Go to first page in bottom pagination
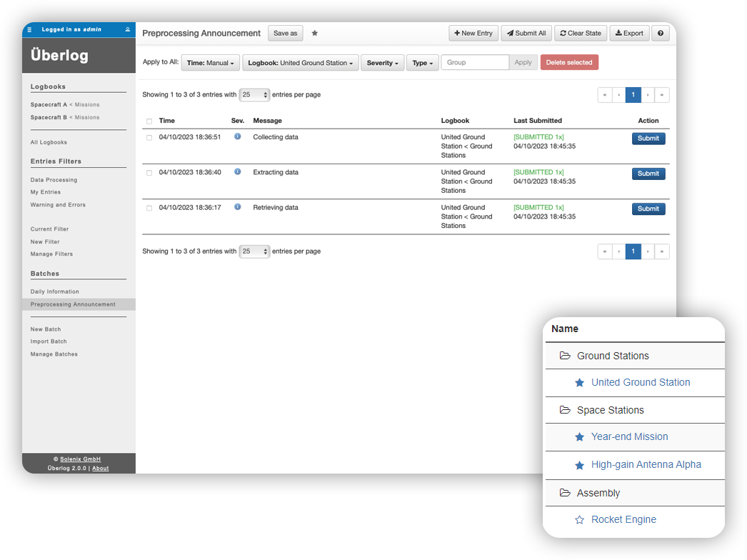Viewport: 747px width, 560px height. [x=605, y=251]
